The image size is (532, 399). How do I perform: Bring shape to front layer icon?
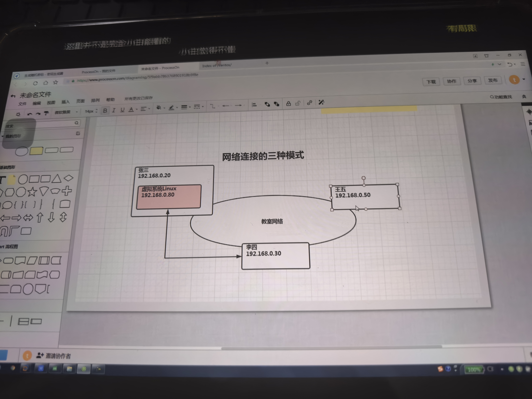[x=267, y=104]
